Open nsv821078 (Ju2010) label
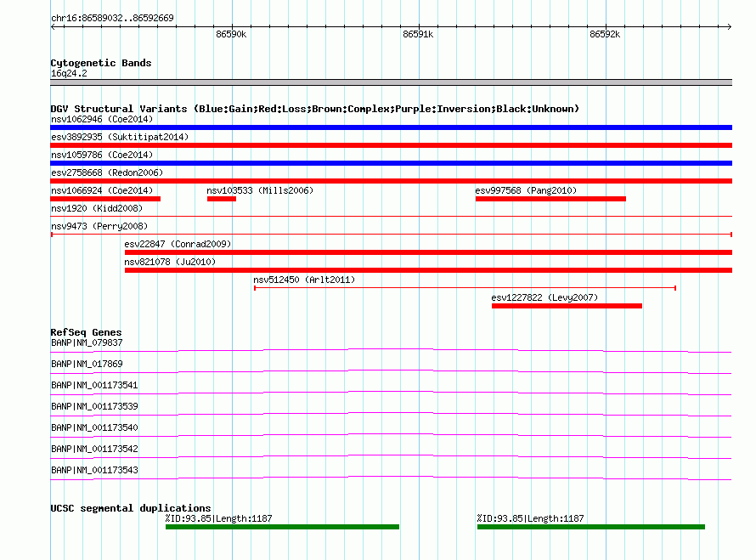Screen dimensions: 756x560 [x=170, y=262]
